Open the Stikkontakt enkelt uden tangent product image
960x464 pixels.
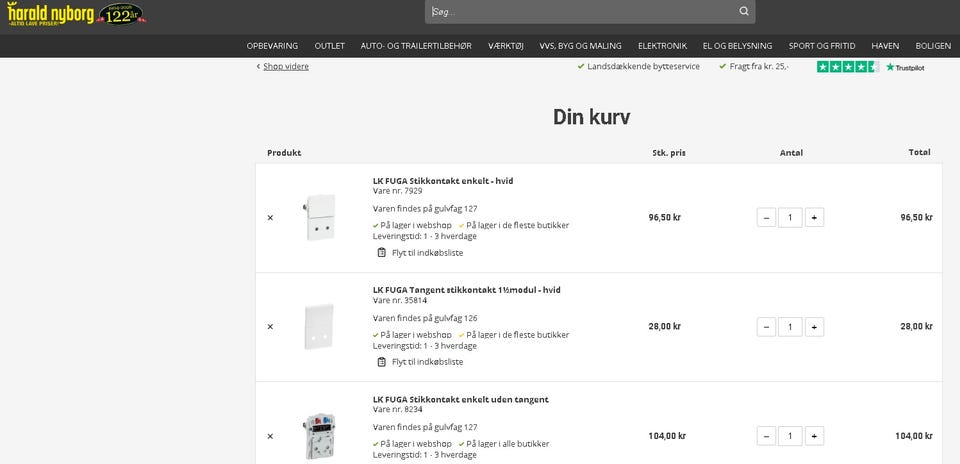click(319, 436)
